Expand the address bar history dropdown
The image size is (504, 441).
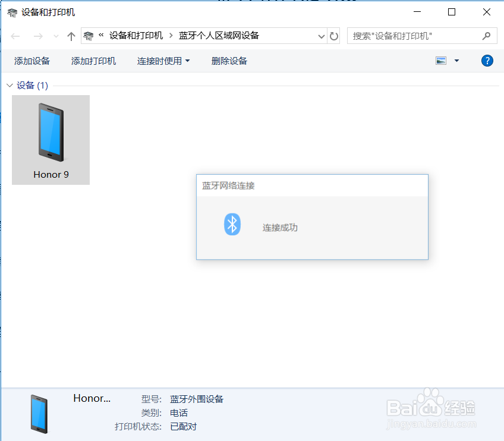point(321,36)
